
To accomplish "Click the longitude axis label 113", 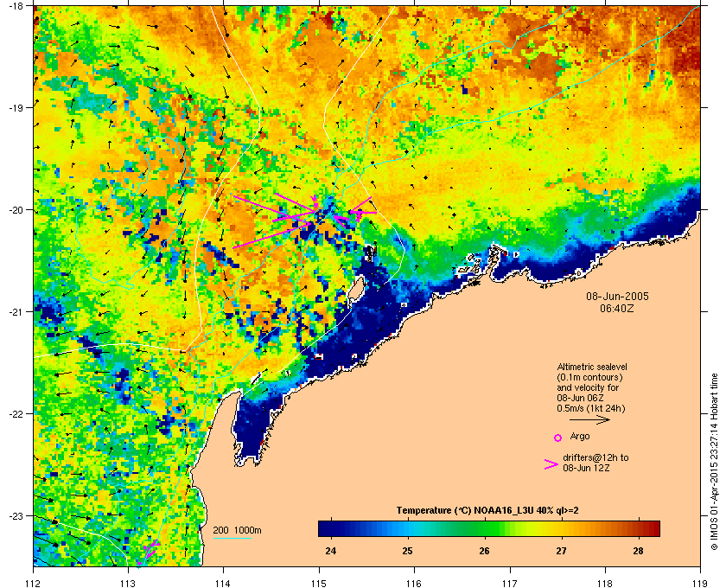I will pos(128,584).
